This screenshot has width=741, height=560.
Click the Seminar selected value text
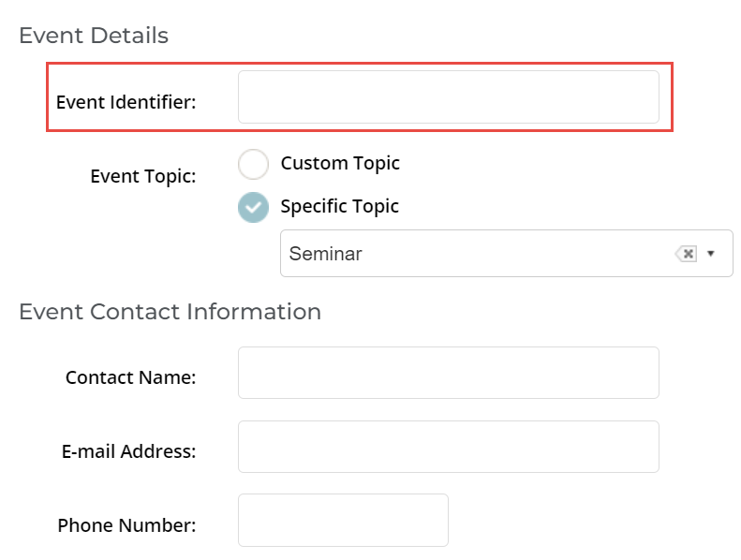326,254
